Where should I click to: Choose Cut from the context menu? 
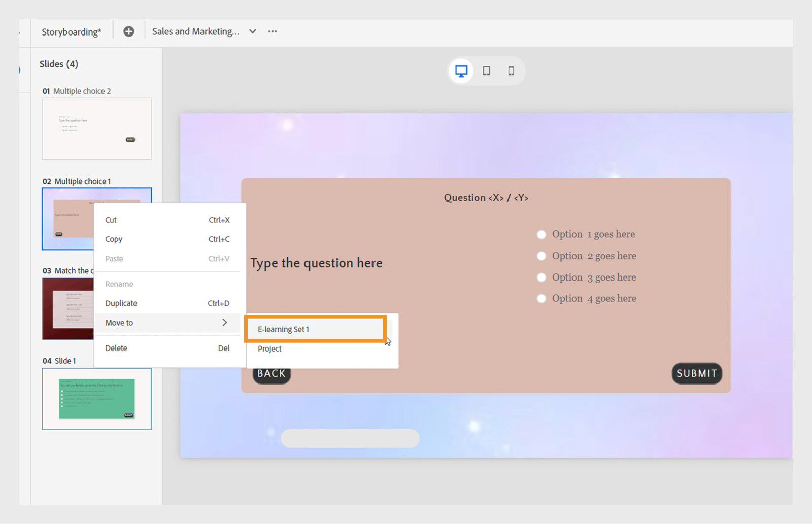click(110, 220)
